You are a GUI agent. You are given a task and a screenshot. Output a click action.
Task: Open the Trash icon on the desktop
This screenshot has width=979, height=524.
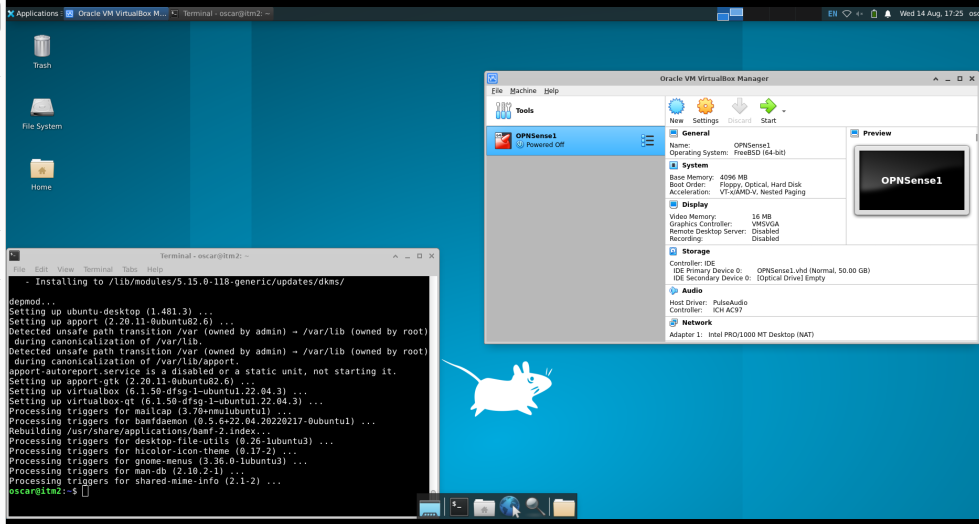click(42, 50)
